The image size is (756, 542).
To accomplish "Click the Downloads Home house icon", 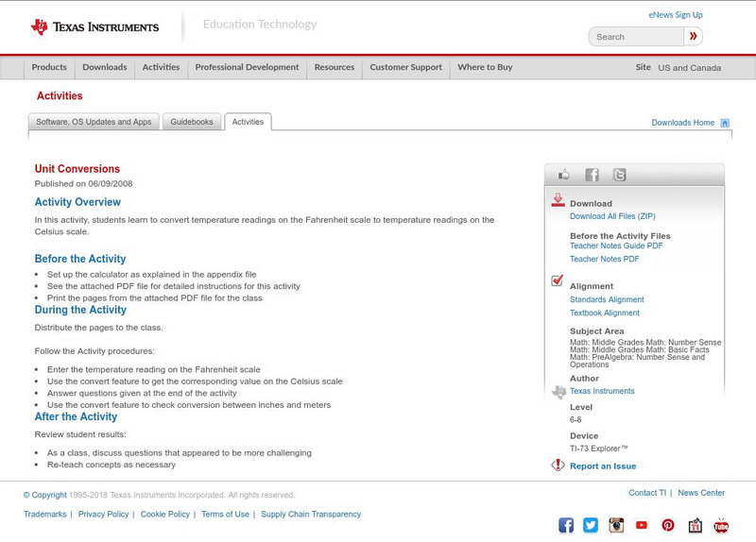I will (x=725, y=123).
